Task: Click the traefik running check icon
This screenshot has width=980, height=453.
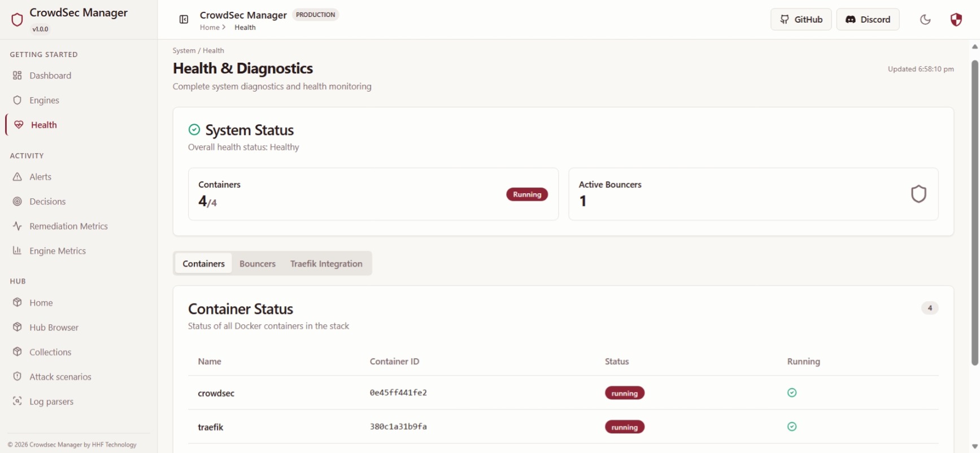Action: pos(792,426)
